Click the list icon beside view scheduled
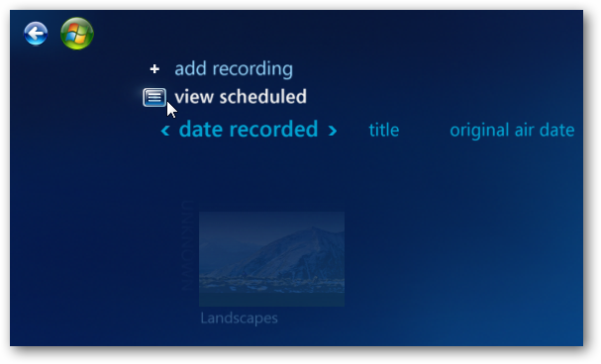This screenshot has height=364, width=601. pos(154,97)
